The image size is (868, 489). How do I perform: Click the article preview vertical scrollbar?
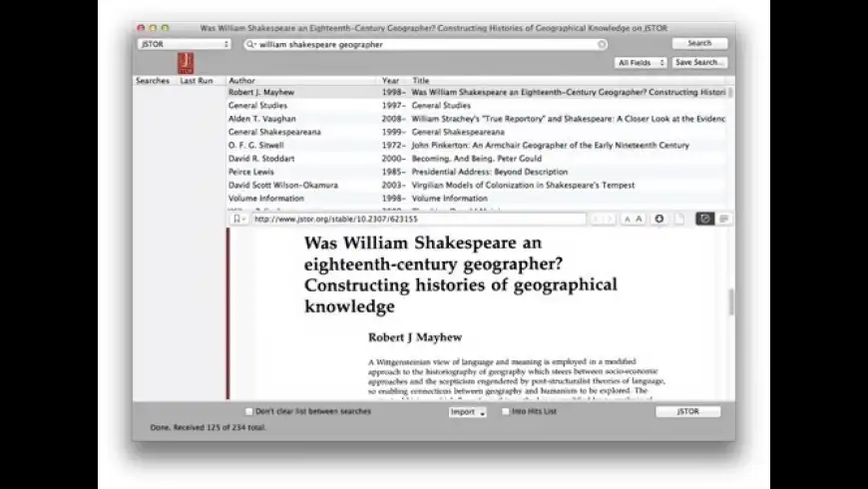pyautogui.click(x=731, y=301)
